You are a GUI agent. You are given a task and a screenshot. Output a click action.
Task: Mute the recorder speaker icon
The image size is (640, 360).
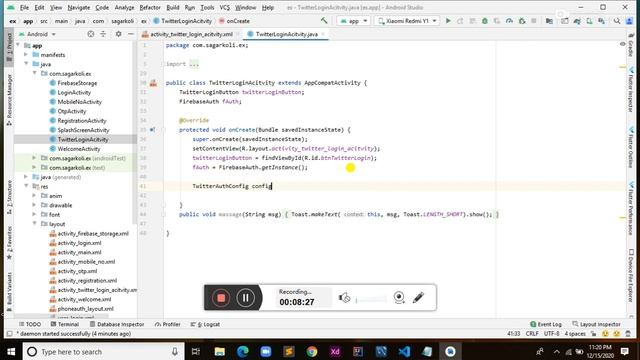[x=344, y=298]
